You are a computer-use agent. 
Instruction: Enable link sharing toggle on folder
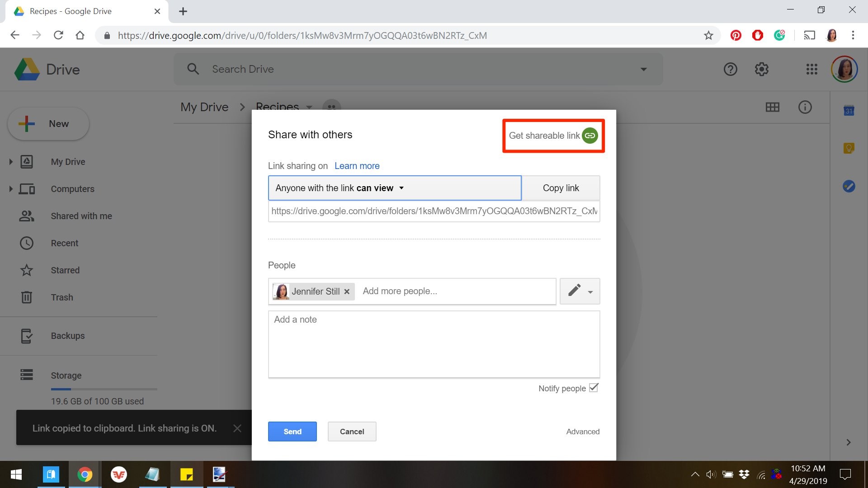(x=590, y=135)
